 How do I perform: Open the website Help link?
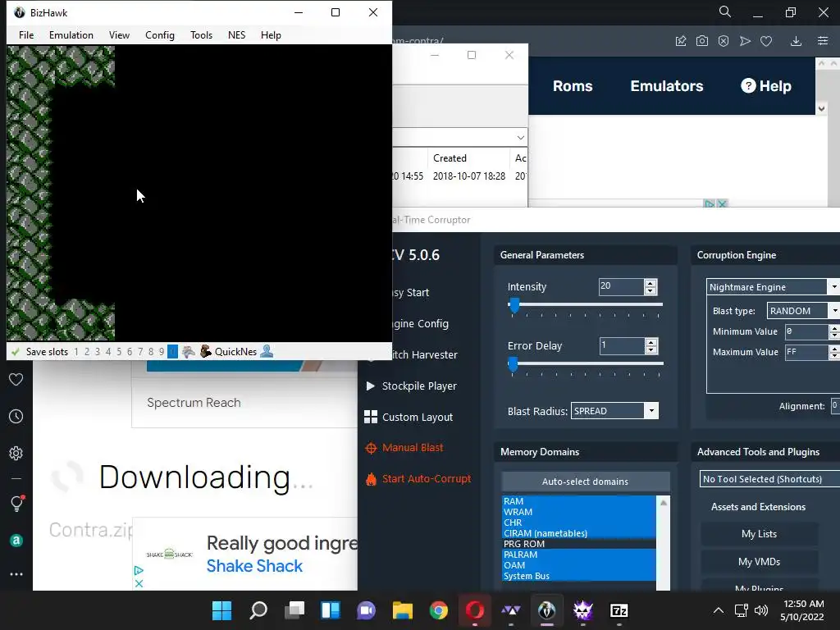coord(766,86)
